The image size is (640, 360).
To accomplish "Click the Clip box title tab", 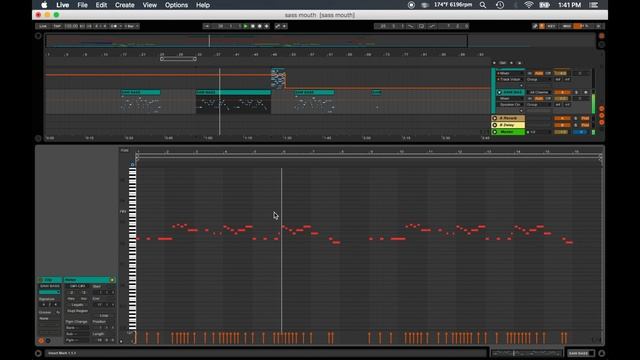I will pos(50,280).
